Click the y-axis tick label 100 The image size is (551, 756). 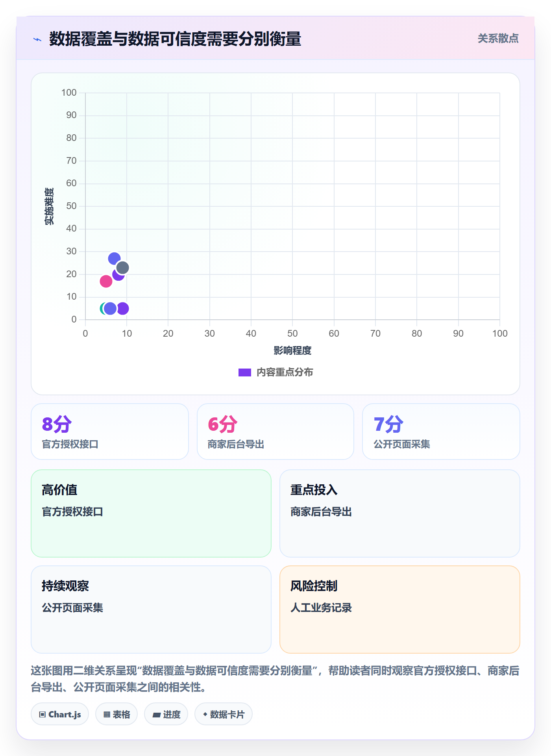(x=69, y=93)
